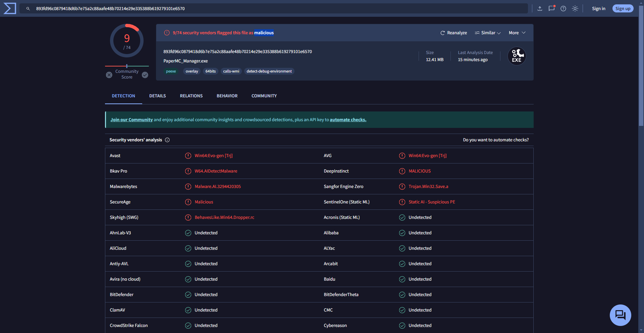Click the Win64:Evo-gen [Trj] result for Avast
This screenshot has width=644, height=333.
click(x=214, y=156)
